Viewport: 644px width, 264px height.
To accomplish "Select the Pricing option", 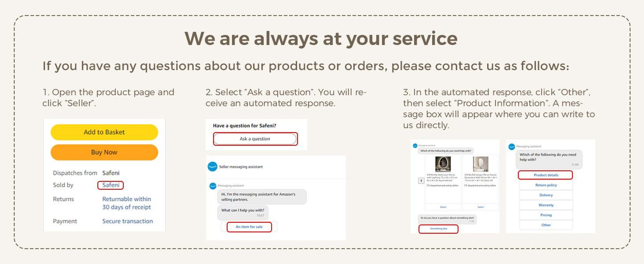I will pyautogui.click(x=546, y=215).
